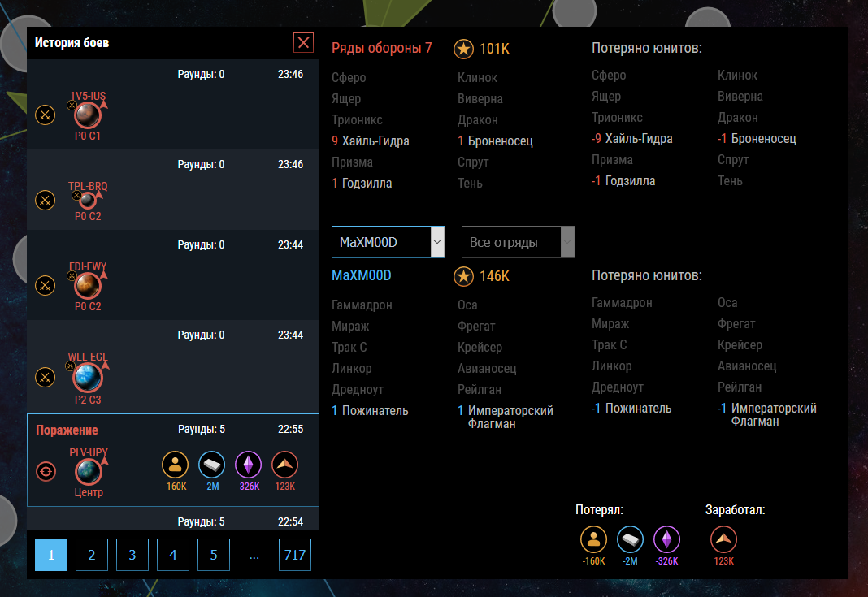This screenshot has width=868, height=597.
Task: Expand the Все отряды dropdown
Action: pos(519,242)
